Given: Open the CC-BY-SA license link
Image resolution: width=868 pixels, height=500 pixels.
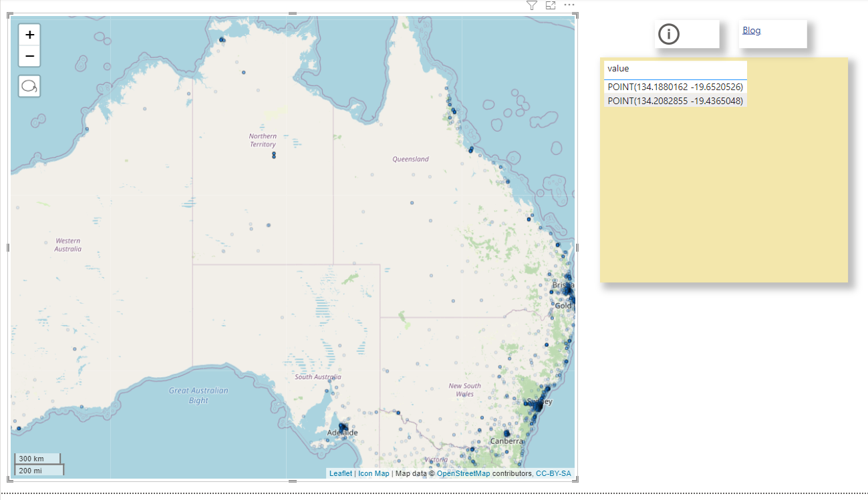Looking at the screenshot, I should [553, 473].
